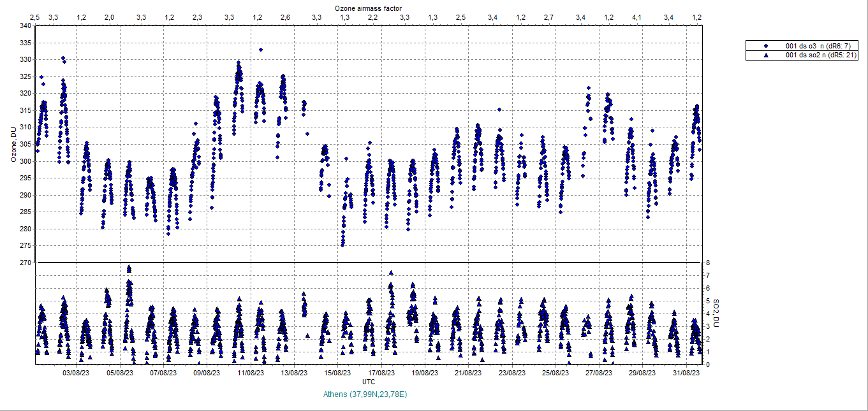Select the 31/08/23 date tick label
The image size is (868, 411).
pyautogui.click(x=686, y=373)
